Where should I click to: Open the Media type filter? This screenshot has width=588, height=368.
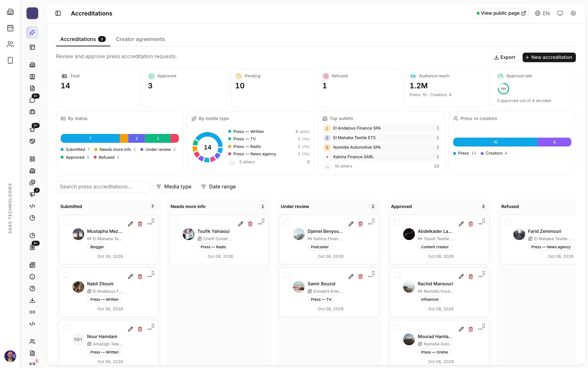click(x=174, y=187)
